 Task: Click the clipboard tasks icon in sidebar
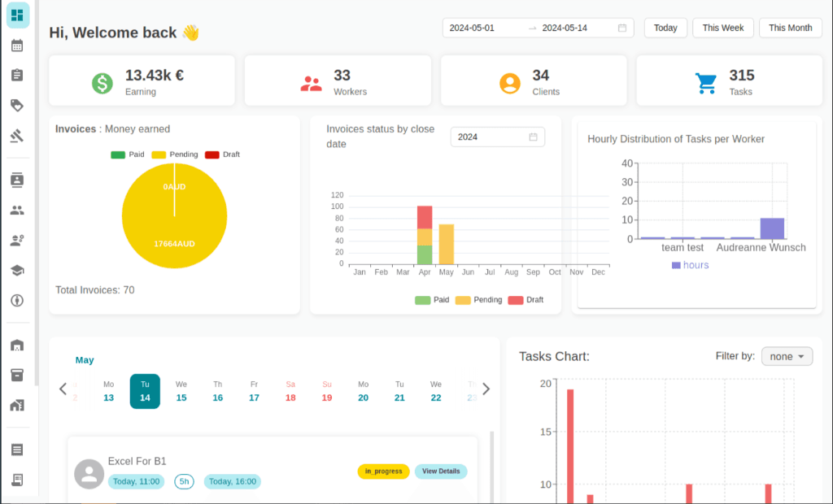17,75
